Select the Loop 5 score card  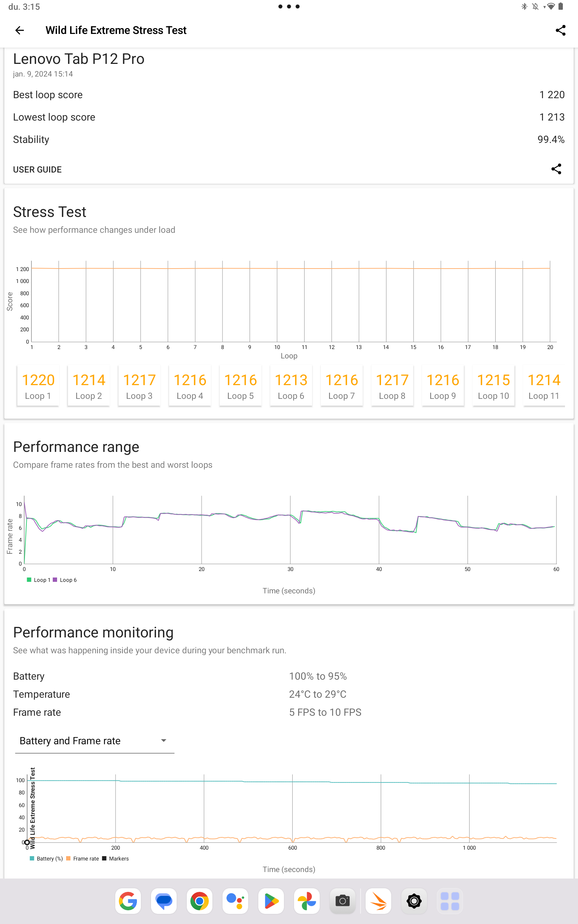point(241,386)
